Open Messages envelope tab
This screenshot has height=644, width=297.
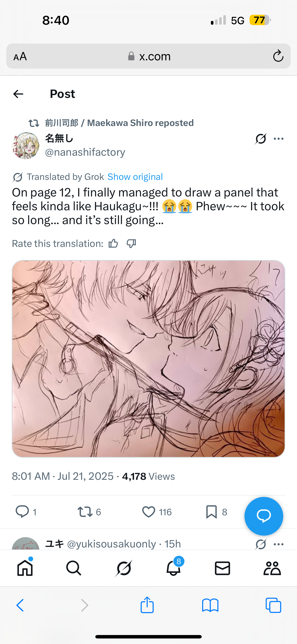[222, 568]
